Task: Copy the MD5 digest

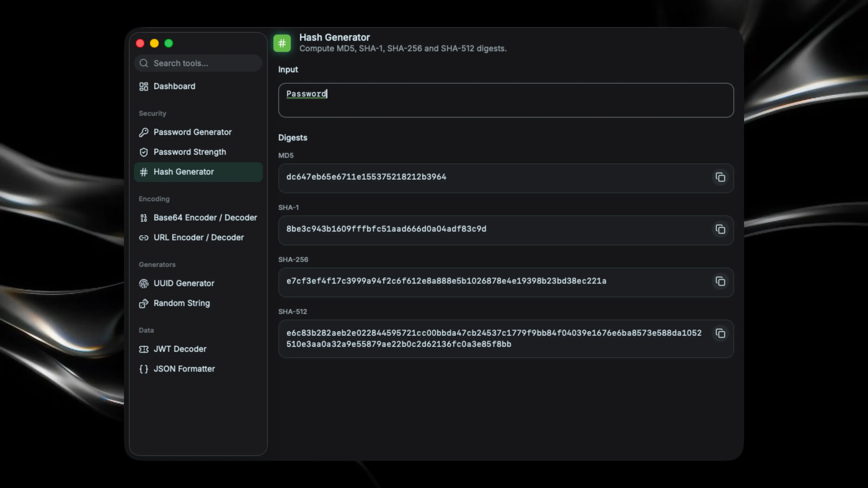Action: 720,177
